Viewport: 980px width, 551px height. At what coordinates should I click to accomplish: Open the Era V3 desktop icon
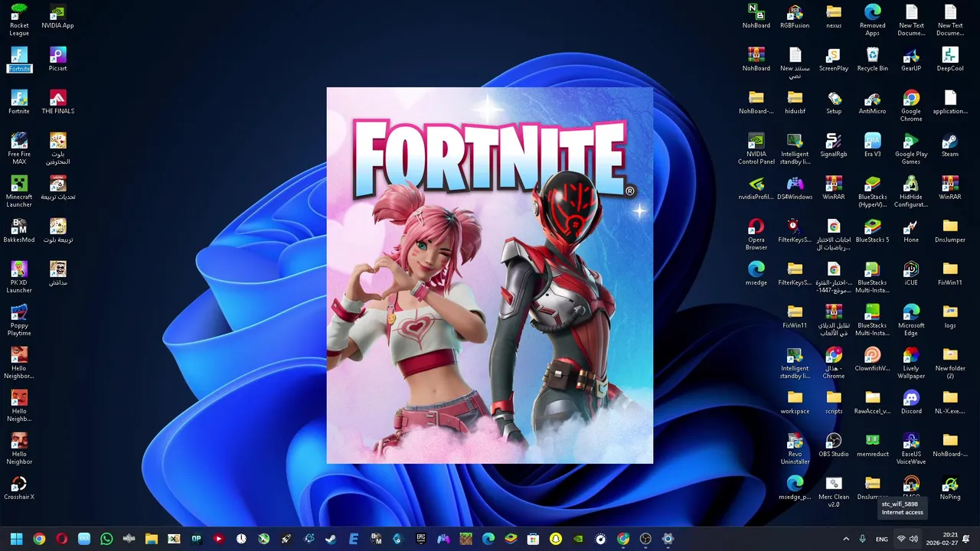tap(873, 145)
